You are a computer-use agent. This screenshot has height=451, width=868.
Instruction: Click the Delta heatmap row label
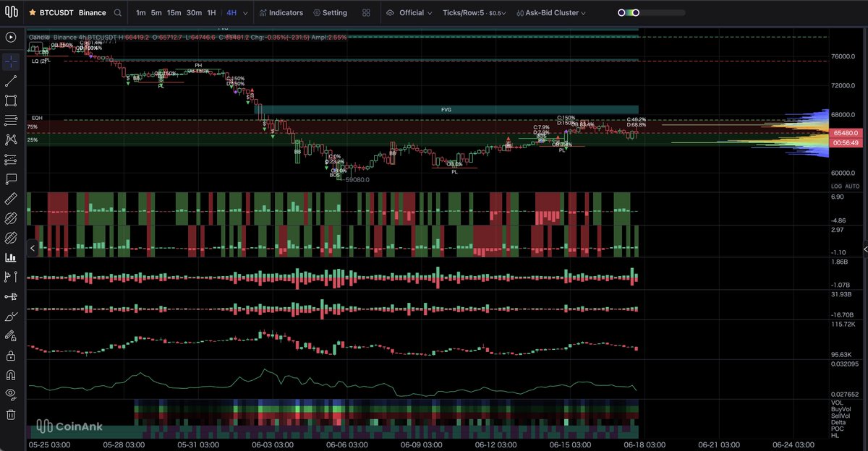tap(838, 422)
